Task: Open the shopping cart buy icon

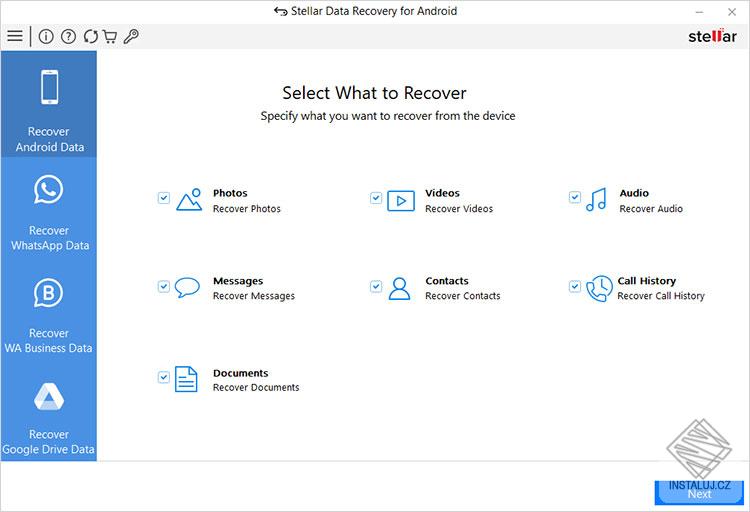Action: point(110,37)
